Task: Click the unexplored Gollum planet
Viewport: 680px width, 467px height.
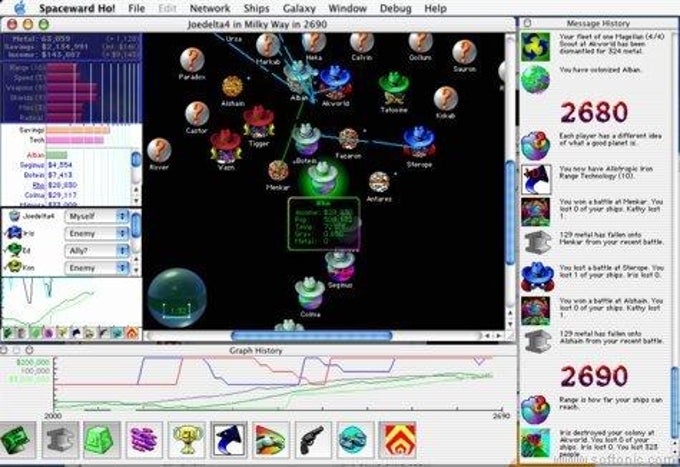Action: click(x=420, y=42)
